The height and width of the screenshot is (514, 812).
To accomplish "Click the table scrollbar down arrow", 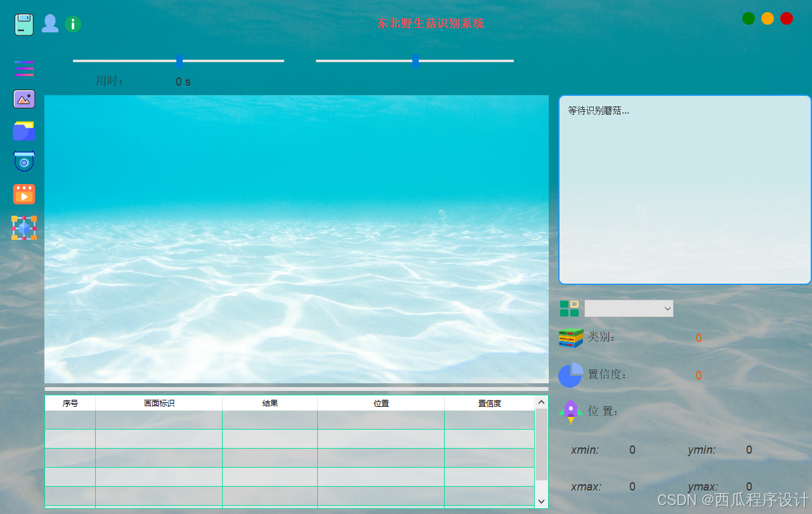I will (541, 501).
